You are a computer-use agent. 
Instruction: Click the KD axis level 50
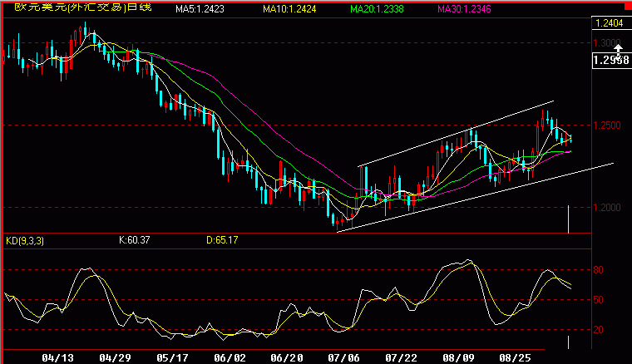click(x=598, y=299)
